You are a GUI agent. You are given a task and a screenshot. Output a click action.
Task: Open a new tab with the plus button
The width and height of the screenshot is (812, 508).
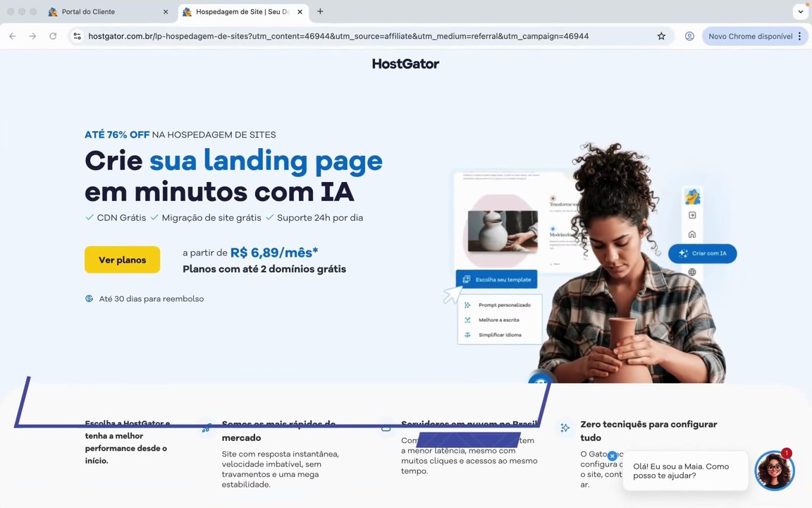[x=320, y=11]
